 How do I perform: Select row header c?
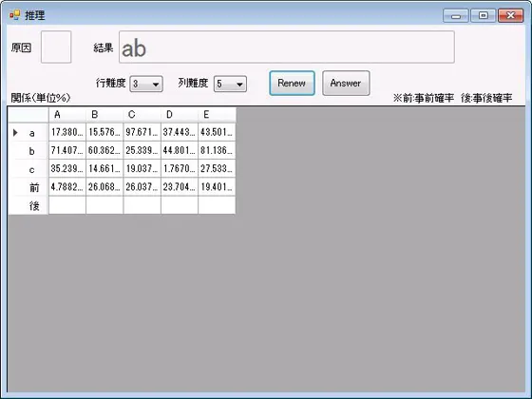click(28, 169)
